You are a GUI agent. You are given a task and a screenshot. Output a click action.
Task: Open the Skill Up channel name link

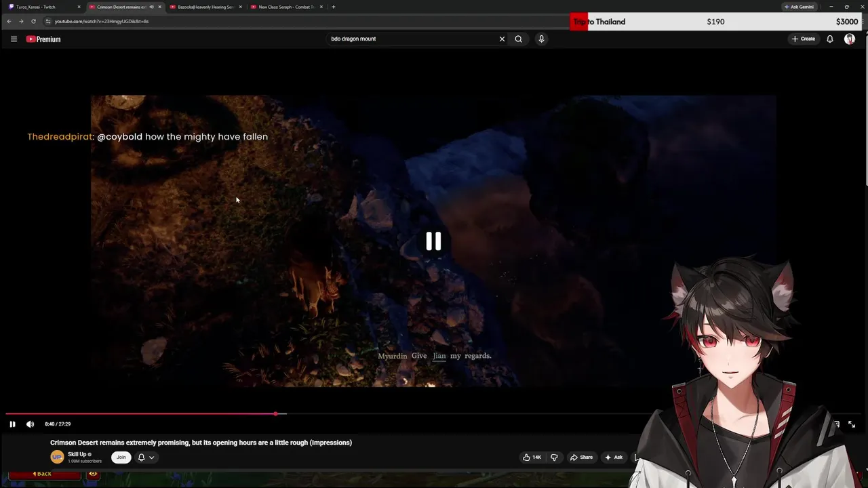pos(77,454)
